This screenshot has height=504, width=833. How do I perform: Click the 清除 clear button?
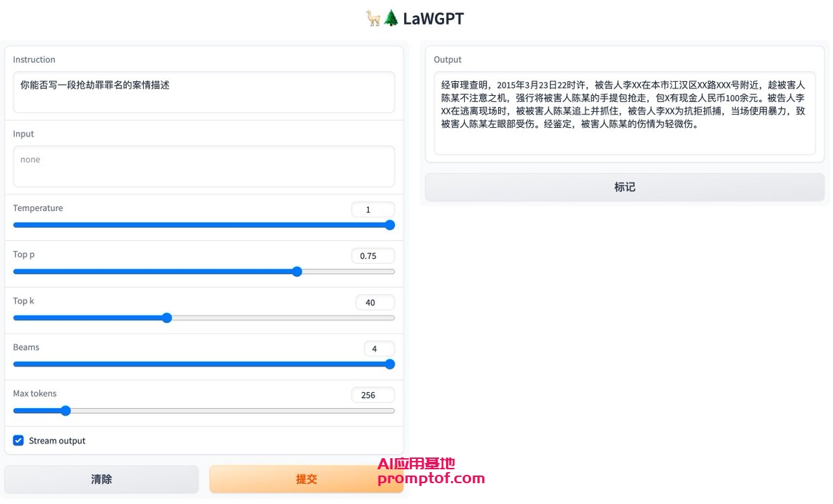(101, 479)
